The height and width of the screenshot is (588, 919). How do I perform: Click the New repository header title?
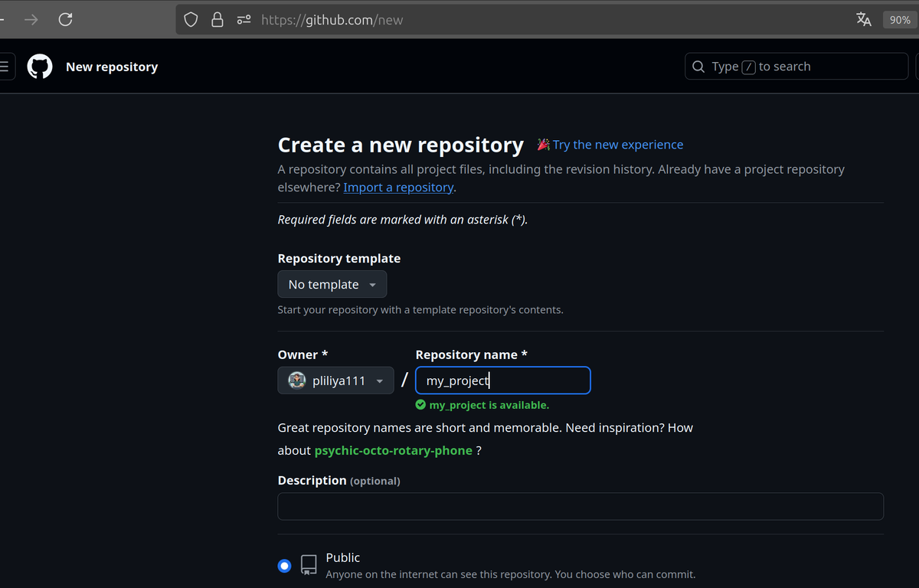pos(112,67)
